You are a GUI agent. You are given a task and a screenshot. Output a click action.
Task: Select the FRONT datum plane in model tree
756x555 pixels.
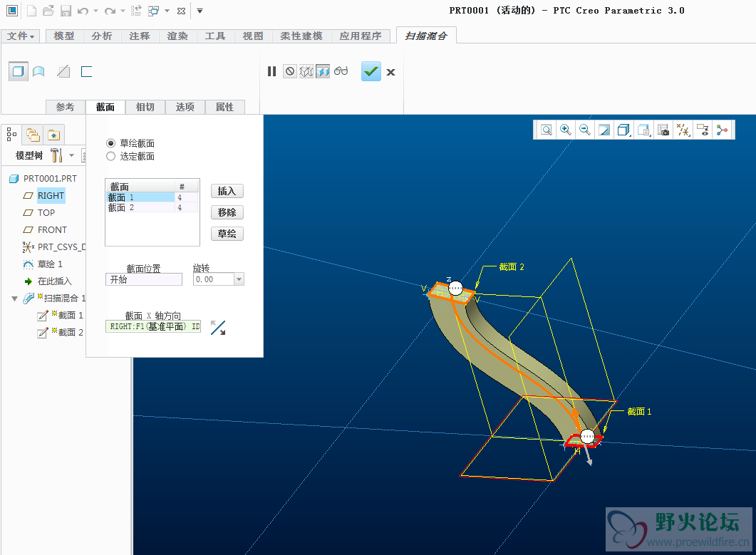[52, 230]
